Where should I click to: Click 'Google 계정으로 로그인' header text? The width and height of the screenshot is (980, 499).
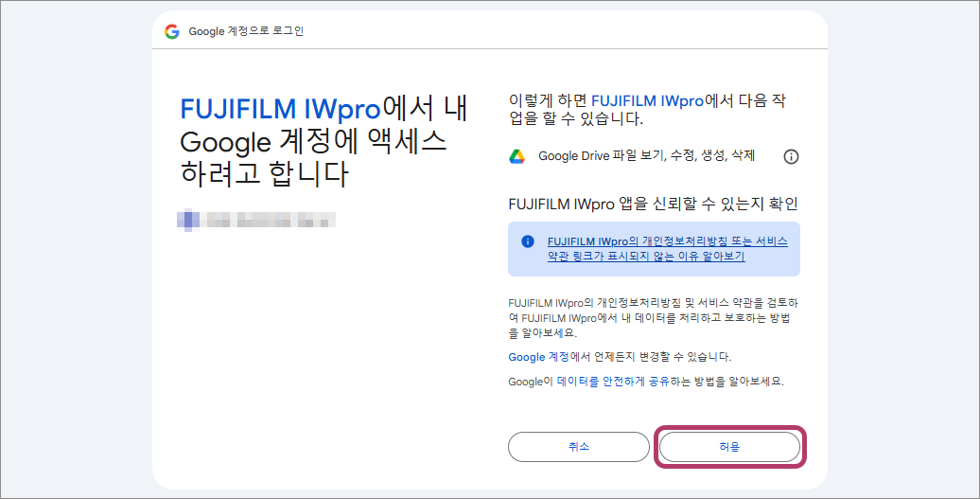coord(246,31)
